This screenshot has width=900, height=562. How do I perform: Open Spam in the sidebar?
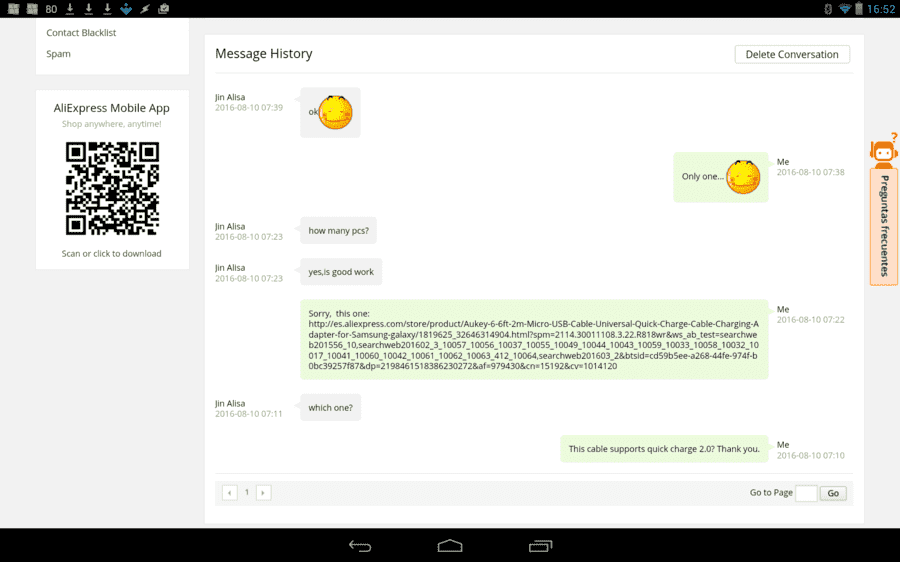pyautogui.click(x=59, y=54)
